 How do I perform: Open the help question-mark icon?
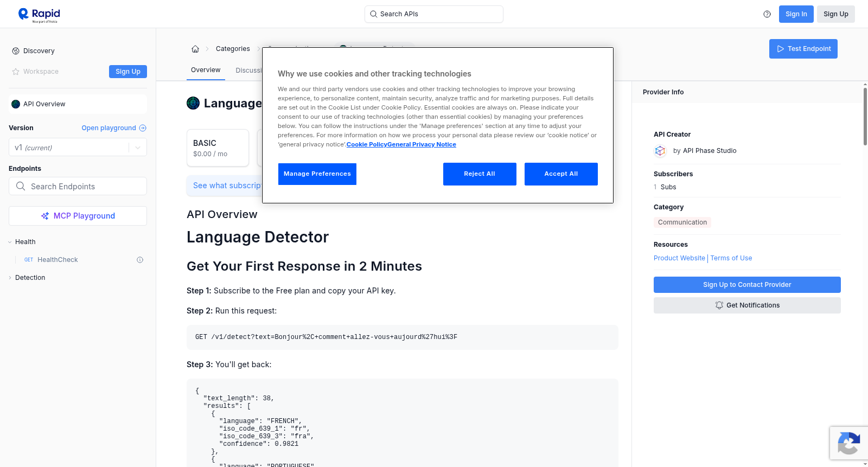click(767, 14)
